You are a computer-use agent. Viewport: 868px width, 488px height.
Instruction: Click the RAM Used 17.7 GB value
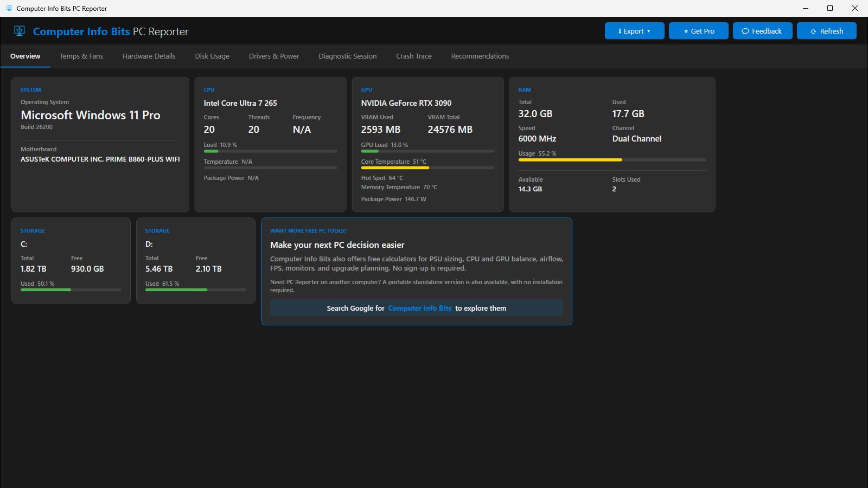tap(628, 114)
